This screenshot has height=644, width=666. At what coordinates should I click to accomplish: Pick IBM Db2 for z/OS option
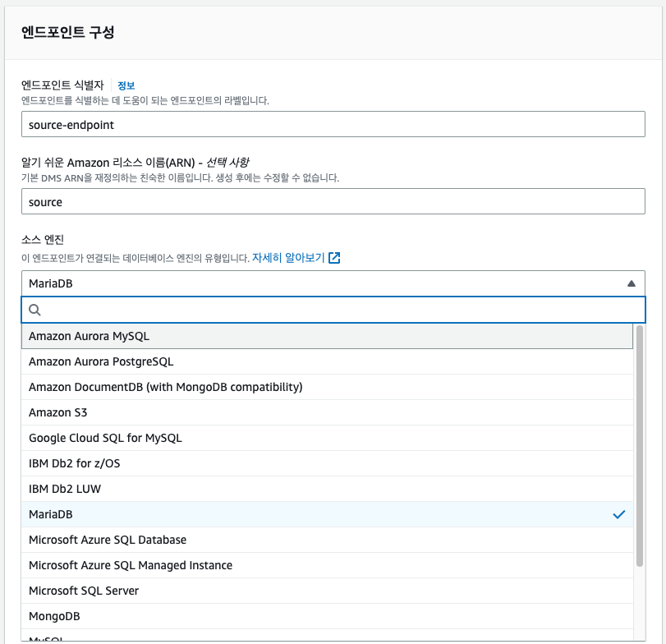(x=327, y=463)
